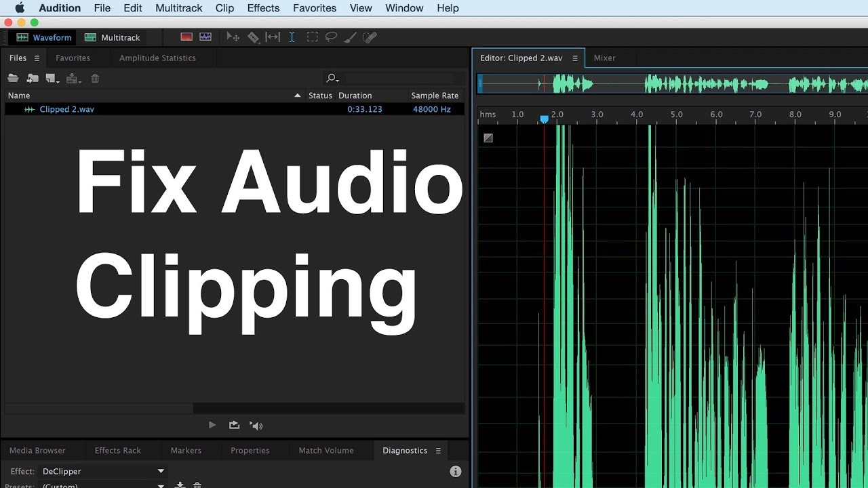Select the Slip tool

pos(273,37)
